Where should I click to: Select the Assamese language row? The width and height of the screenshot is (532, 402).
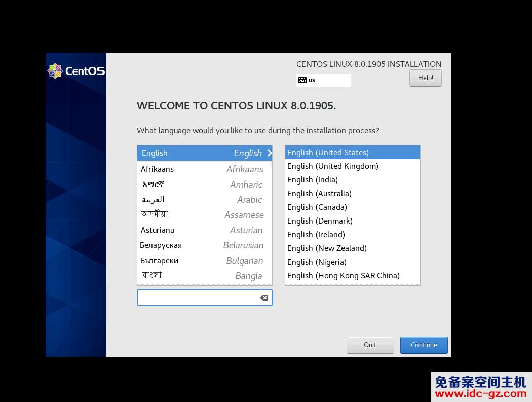tap(205, 215)
